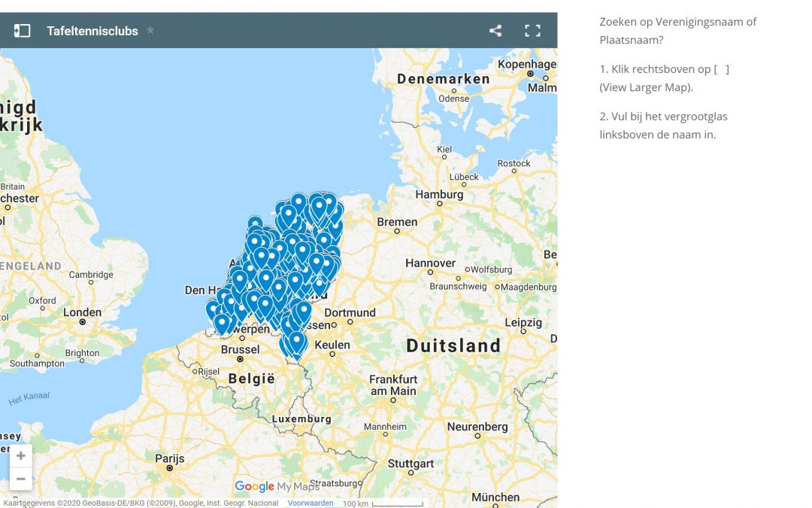The height and width of the screenshot is (508, 812).
Task: Click the Google My Maps logo
Action: click(x=277, y=486)
